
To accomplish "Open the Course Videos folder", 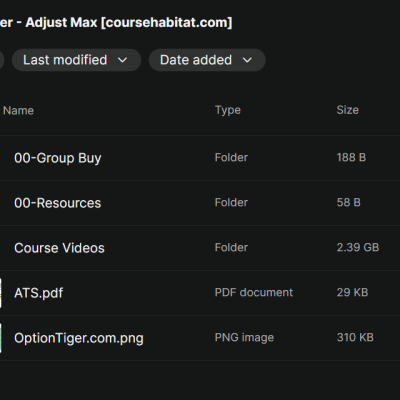I will pos(59,248).
